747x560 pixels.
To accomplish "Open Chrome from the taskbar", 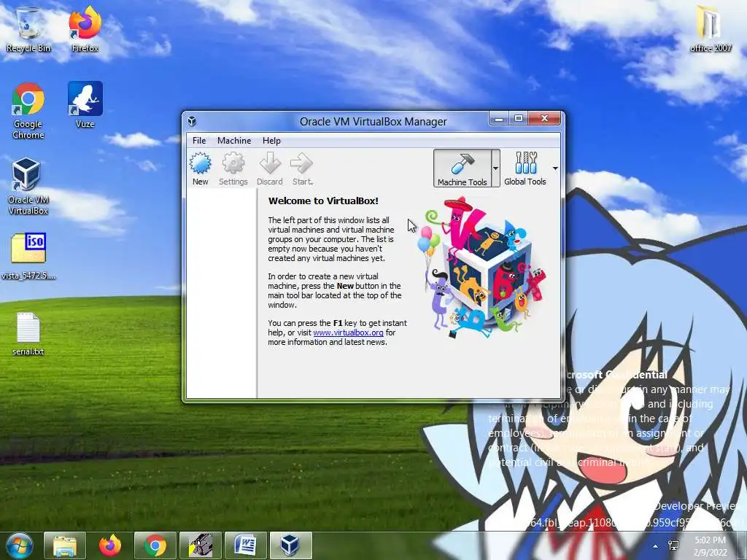I will tap(155, 545).
